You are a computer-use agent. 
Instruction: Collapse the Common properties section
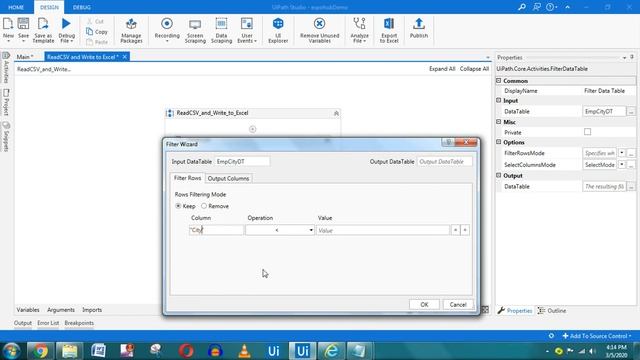(x=498, y=81)
